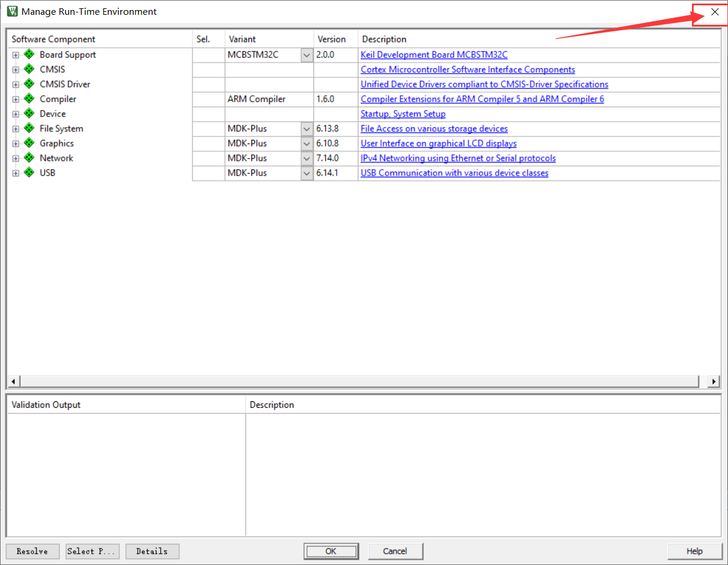Click the green icon beside Graphics
The height and width of the screenshot is (565, 728).
(29, 143)
